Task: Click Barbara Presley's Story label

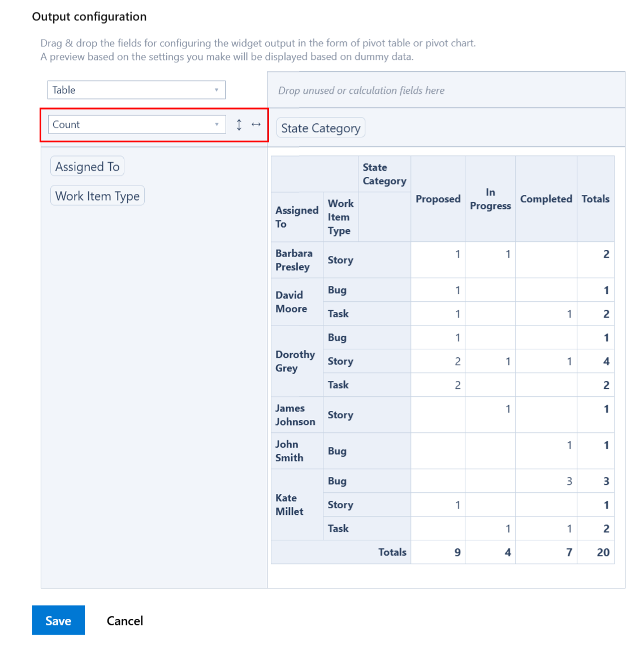Action: coord(367,260)
